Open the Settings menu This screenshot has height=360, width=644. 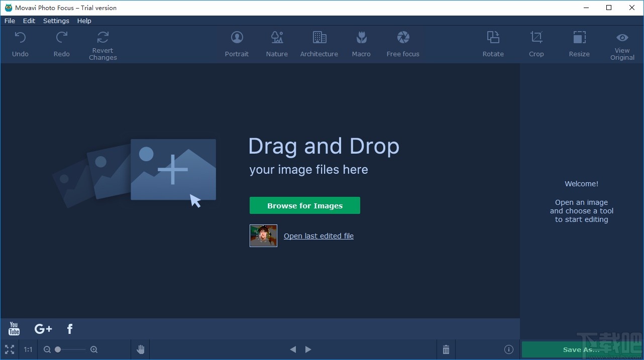[56, 21]
